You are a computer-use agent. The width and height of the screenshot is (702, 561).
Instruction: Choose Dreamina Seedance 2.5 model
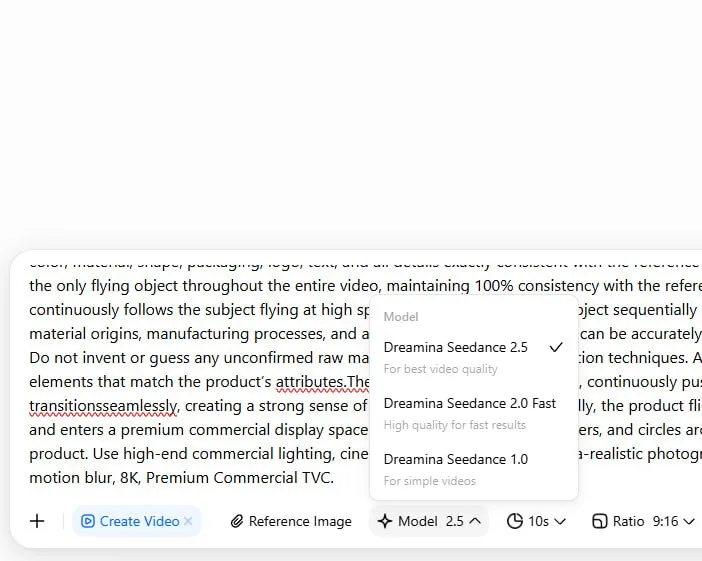tap(474, 357)
